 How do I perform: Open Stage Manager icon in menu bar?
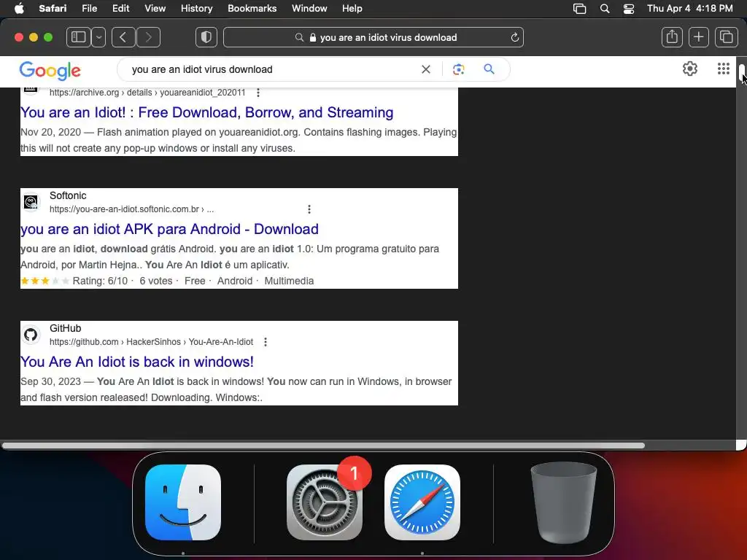coord(579,9)
